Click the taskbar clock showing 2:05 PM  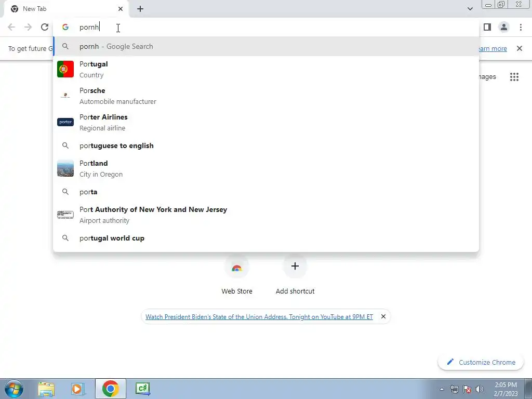click(x=506, y=389)
